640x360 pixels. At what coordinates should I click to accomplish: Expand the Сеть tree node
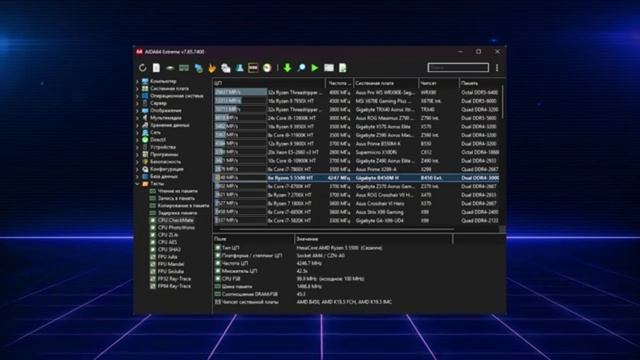(x=138, y=133)
